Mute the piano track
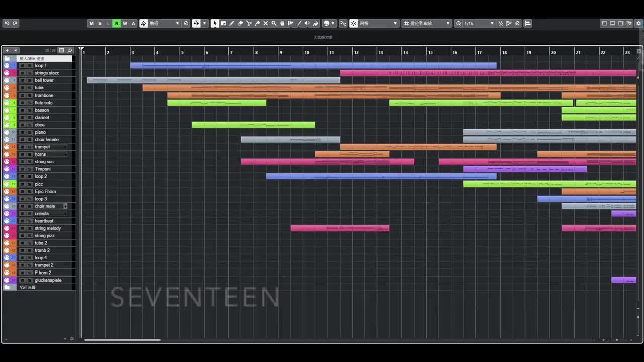This screenshot has width=644, height=362. coord(22,132)
